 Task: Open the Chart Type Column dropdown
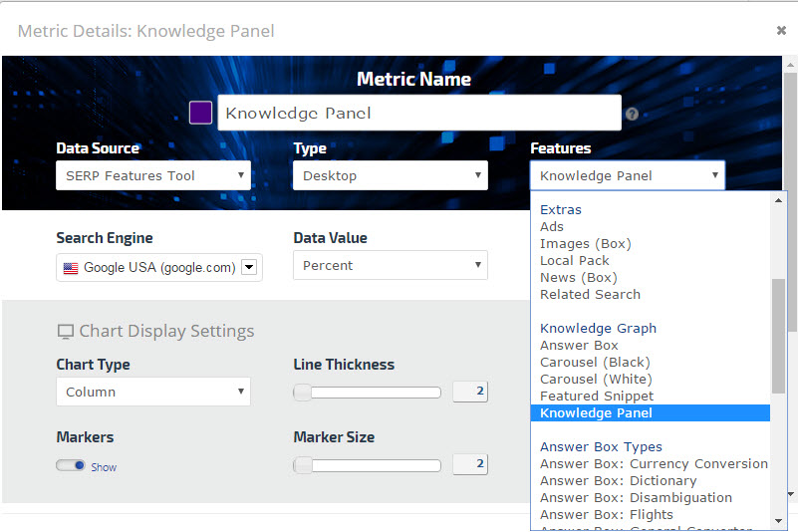coord(153,392)
